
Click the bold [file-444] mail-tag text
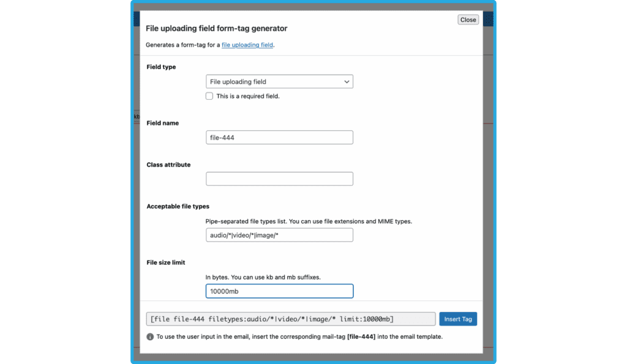pos(361,337)
